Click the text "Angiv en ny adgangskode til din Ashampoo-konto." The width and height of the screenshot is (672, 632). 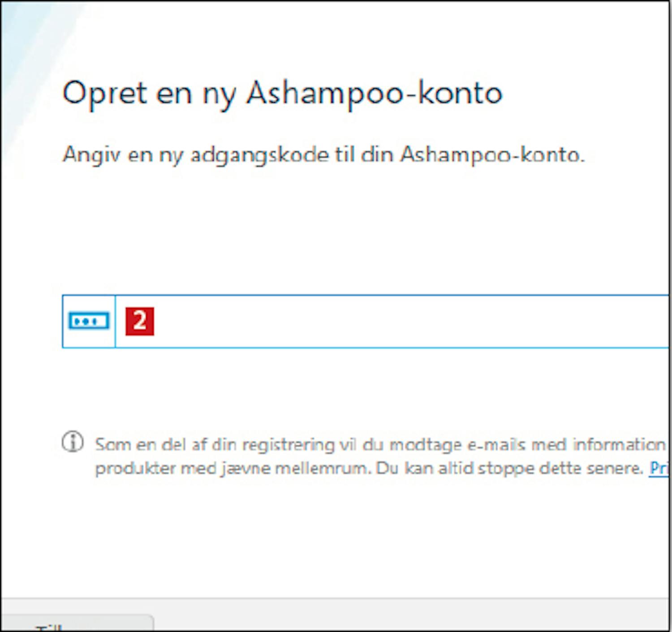(x=323, y=155)
